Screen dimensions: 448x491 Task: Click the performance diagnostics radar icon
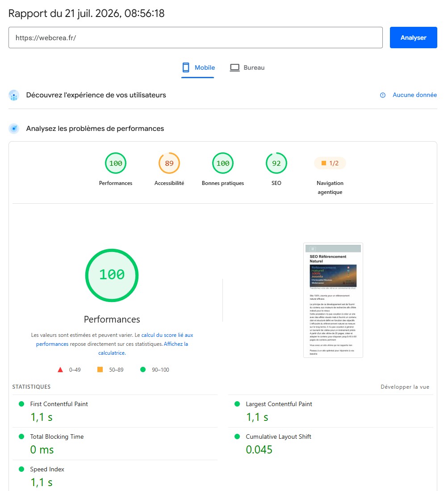14,128
